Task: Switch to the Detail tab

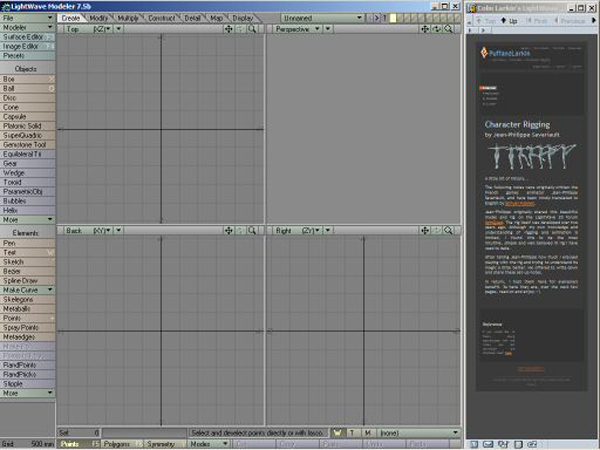Action: point(192,18)
